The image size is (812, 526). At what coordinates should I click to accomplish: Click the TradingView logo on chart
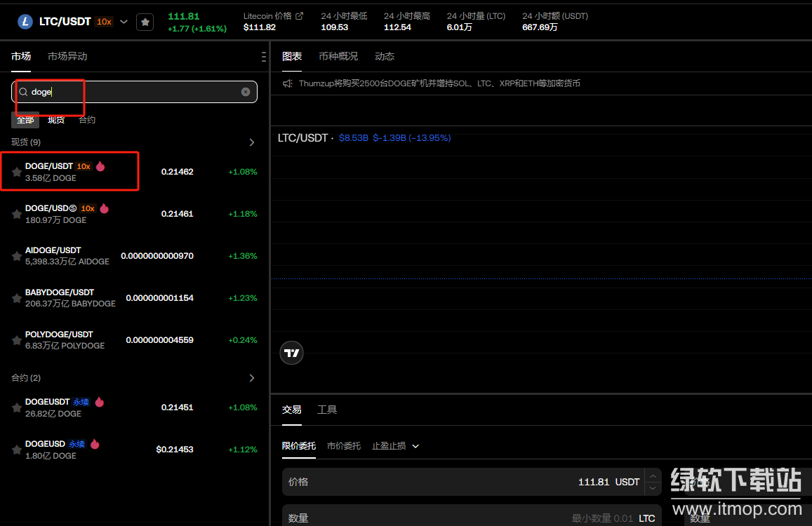click(291, 353)
